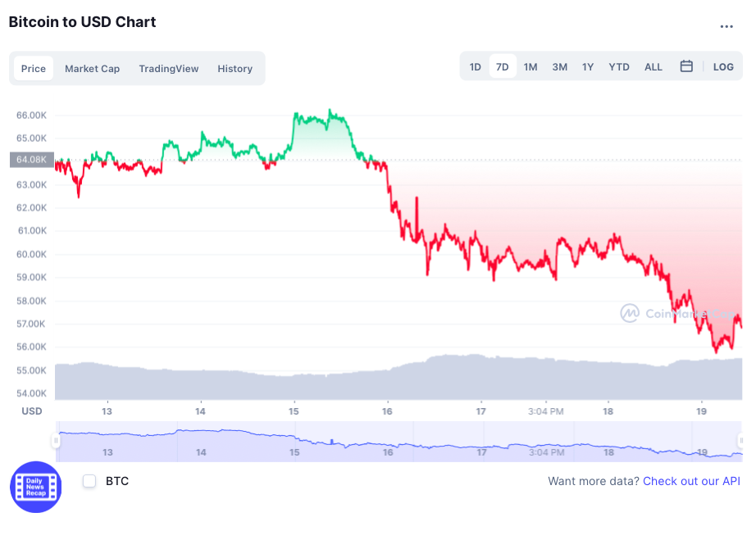
Task: Show the 1M chart view
Action: click(531, 66)
